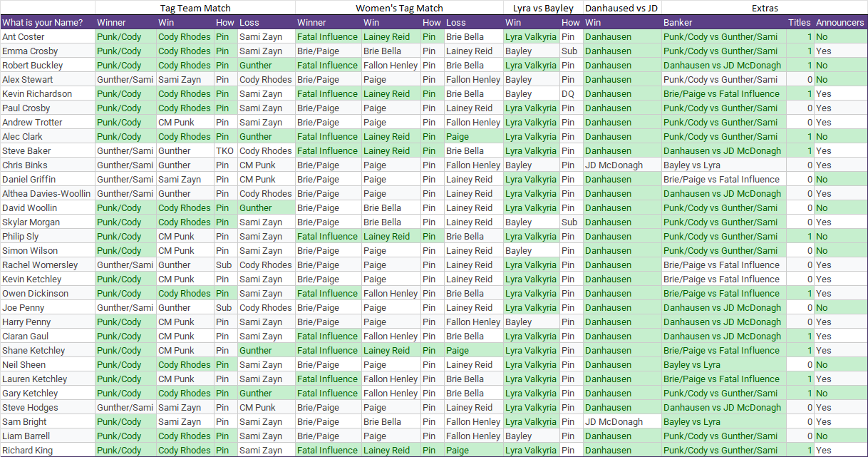Select the name cell 'David Woollin'
The image size is (868, 457).
pyautogui.click(x=48, y=207)
